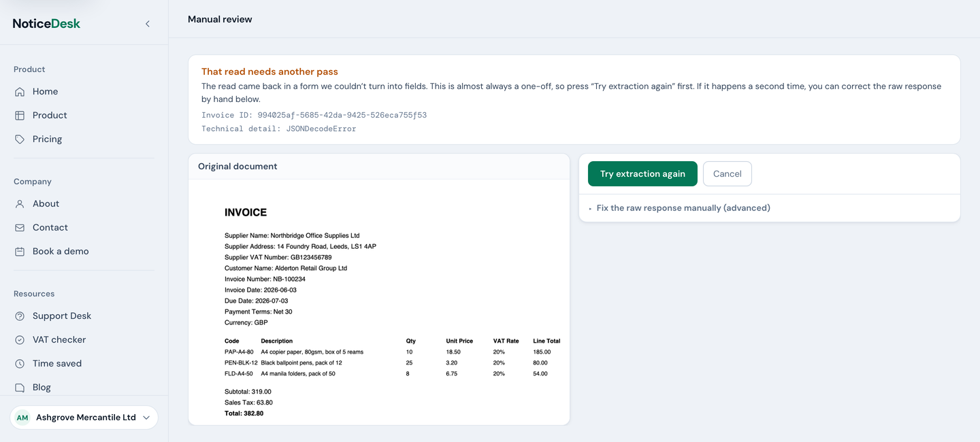Click the VAT checker checkmark icon

point(20,340)
